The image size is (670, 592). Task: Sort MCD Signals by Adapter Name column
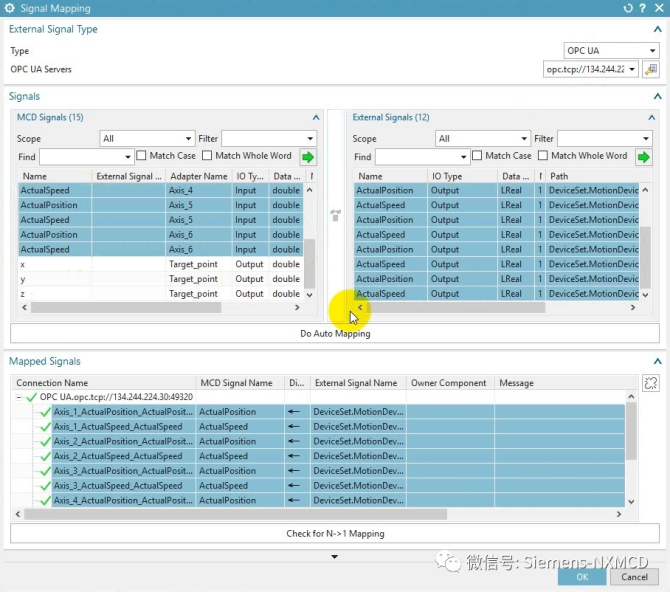(x=199, y=176)
